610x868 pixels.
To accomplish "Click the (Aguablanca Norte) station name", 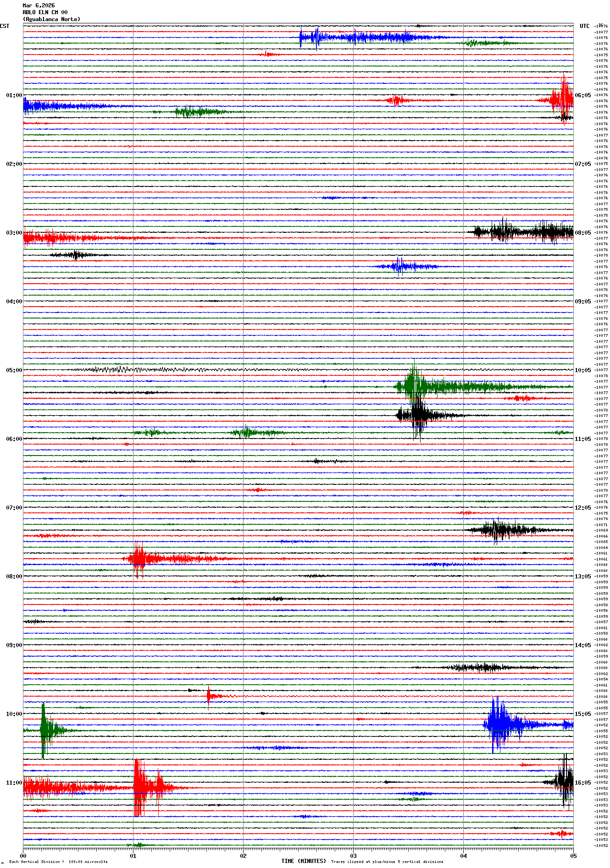I will (x=51, y=19).
